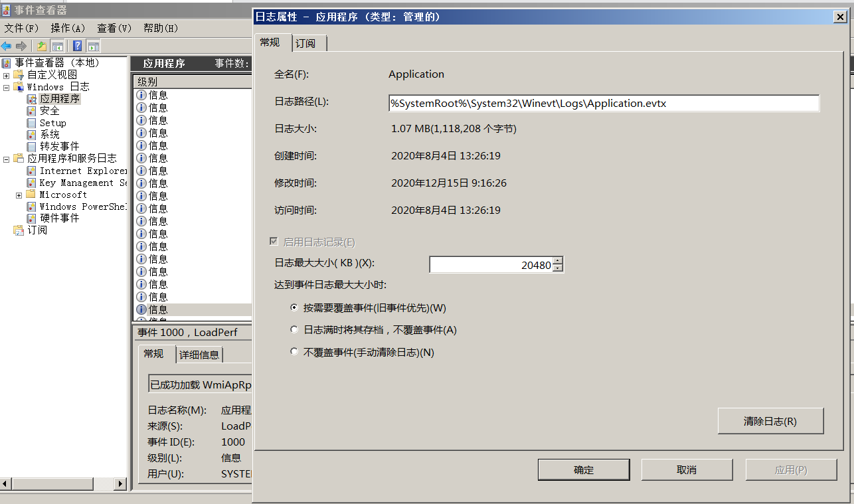Select the 订阅 subscriptions icon in tree
854x504 pixels.
point(19,230)
